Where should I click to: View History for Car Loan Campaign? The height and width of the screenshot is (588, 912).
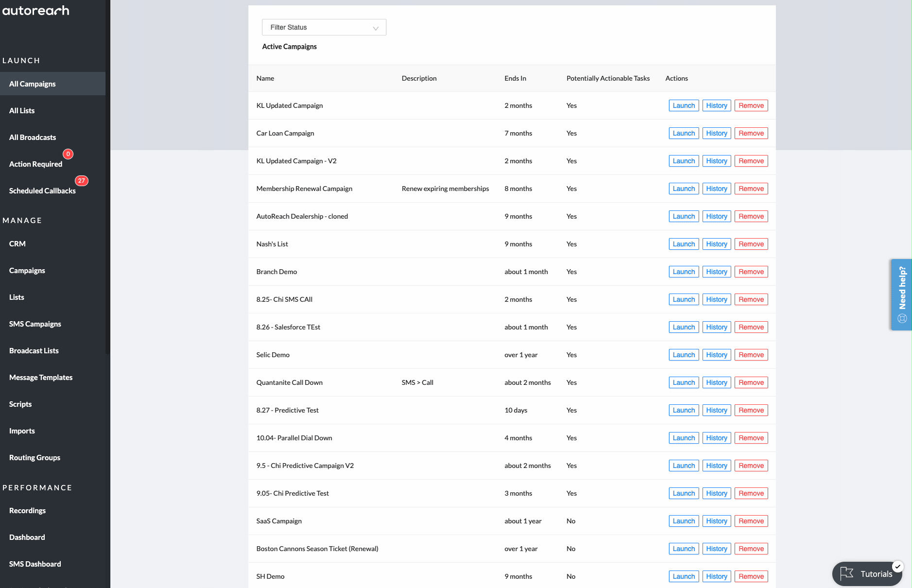click(716, 133)
